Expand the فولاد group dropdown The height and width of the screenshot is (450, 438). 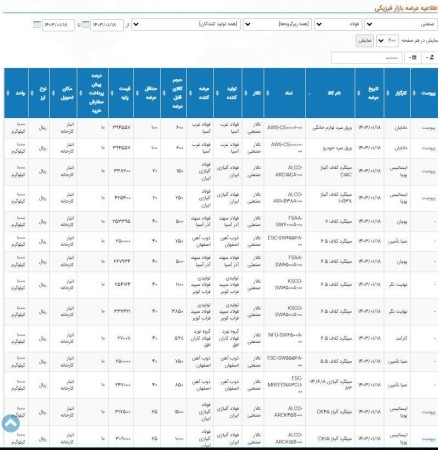pos(338,24)
